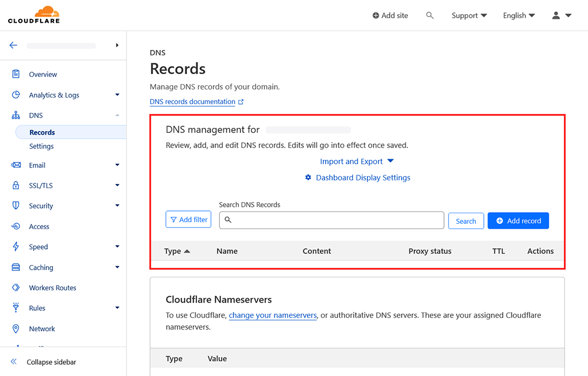588x376 pixels.
Task: Open the header search magnifier icon
Action: point(430,15)
